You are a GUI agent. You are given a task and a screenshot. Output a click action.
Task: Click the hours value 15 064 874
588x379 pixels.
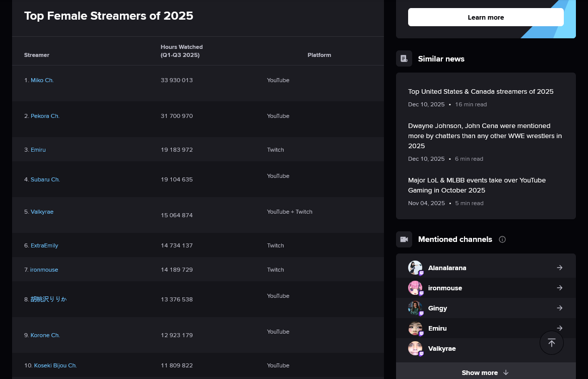pyautogui.click(x=177, y=215)
